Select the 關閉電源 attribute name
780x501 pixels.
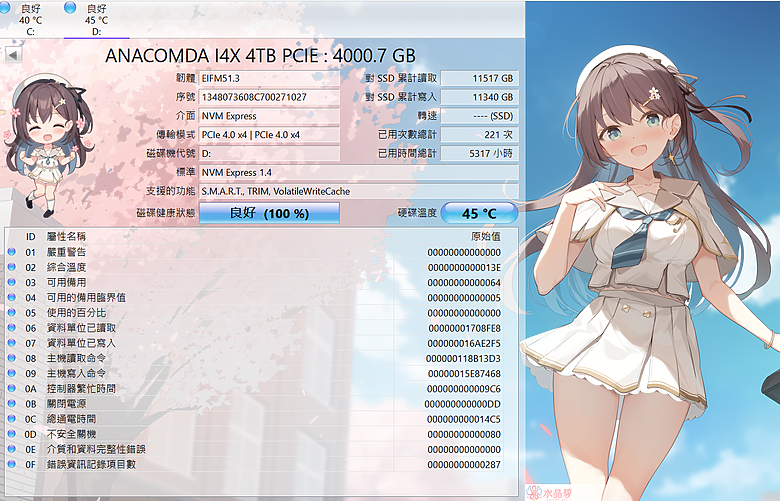(66, 403)
